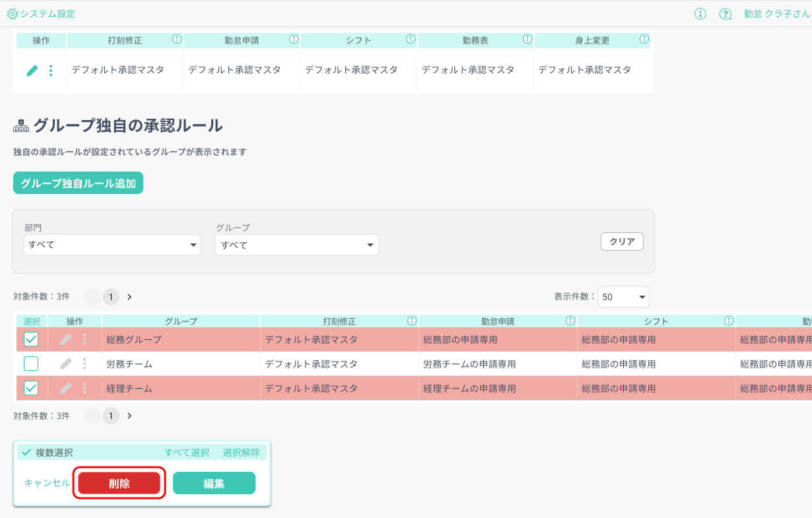
Task: Click 労務チーム cell
Action: coord(181,364)
